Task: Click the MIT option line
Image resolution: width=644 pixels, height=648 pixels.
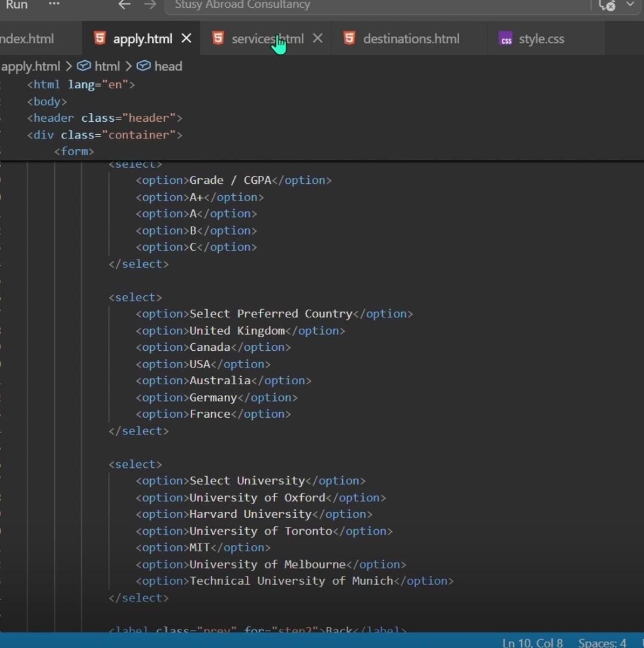Action: [x=203, y=548]
